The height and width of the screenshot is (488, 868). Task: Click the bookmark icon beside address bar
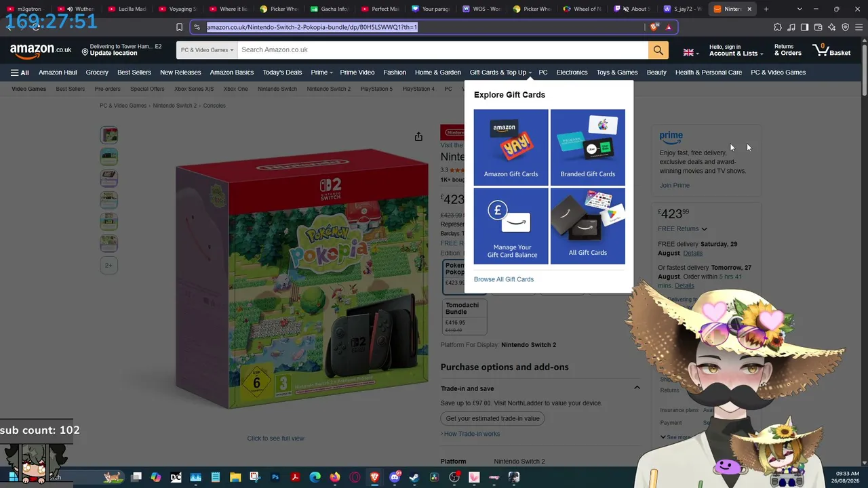coord(179,27)
